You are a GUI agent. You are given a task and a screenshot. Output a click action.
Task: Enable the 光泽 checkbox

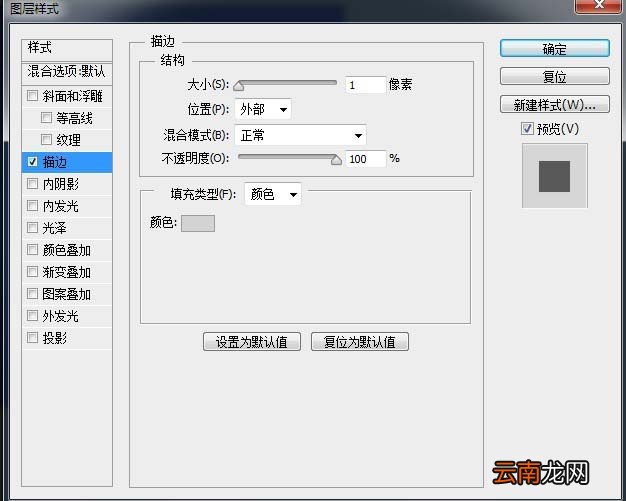(32, 228)
